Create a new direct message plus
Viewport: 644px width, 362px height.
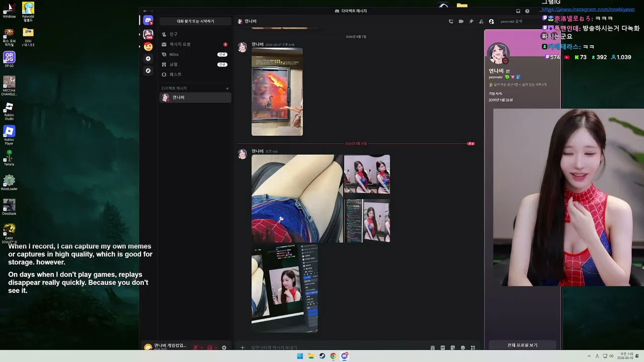tap(227, 88)
